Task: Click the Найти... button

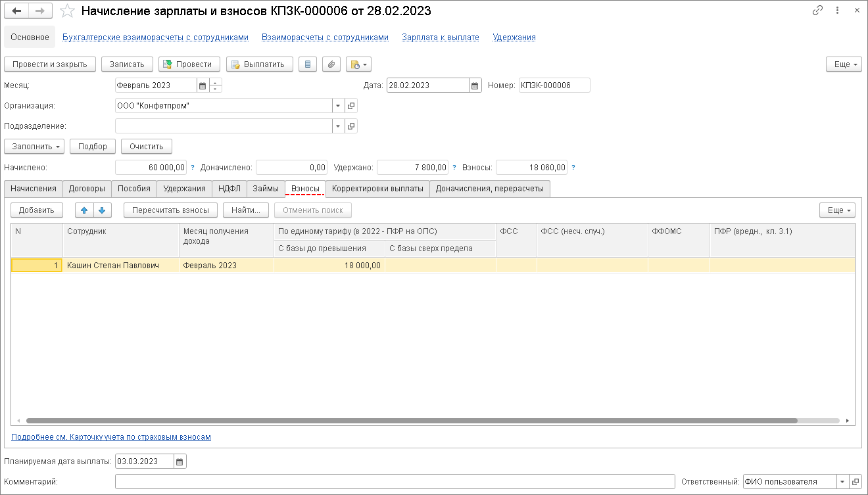Action: tap(247, 210)
